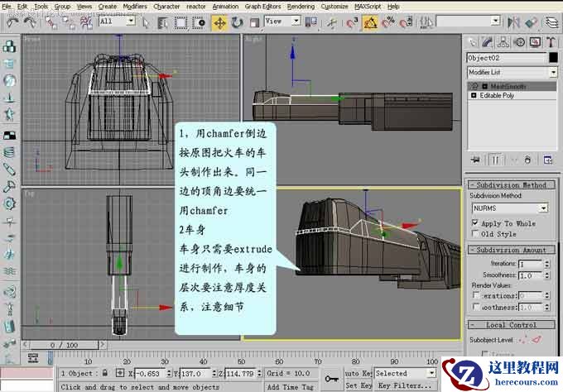Click the Unlink Selection icon
Viewport: 563px width, 392px height.
pyautogui.click(x=68, y=22)
